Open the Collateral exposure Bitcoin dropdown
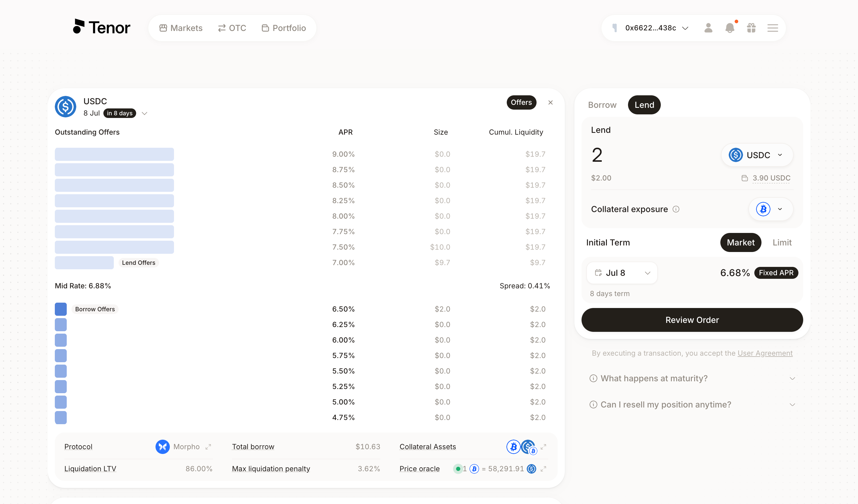 tap(771, 209)
